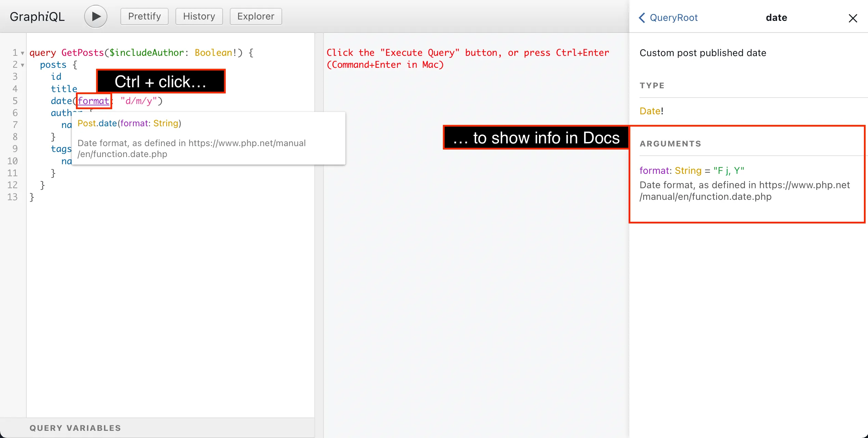868x438 pixels.
Task: Open the Explorer panel
Action: [256, 16]
